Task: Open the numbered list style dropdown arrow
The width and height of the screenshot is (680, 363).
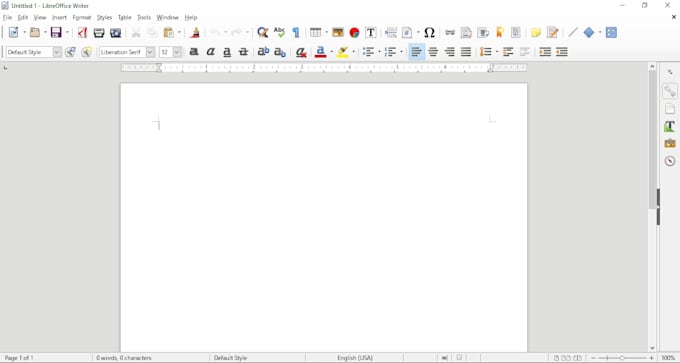Action: click(x=401, y=52)
